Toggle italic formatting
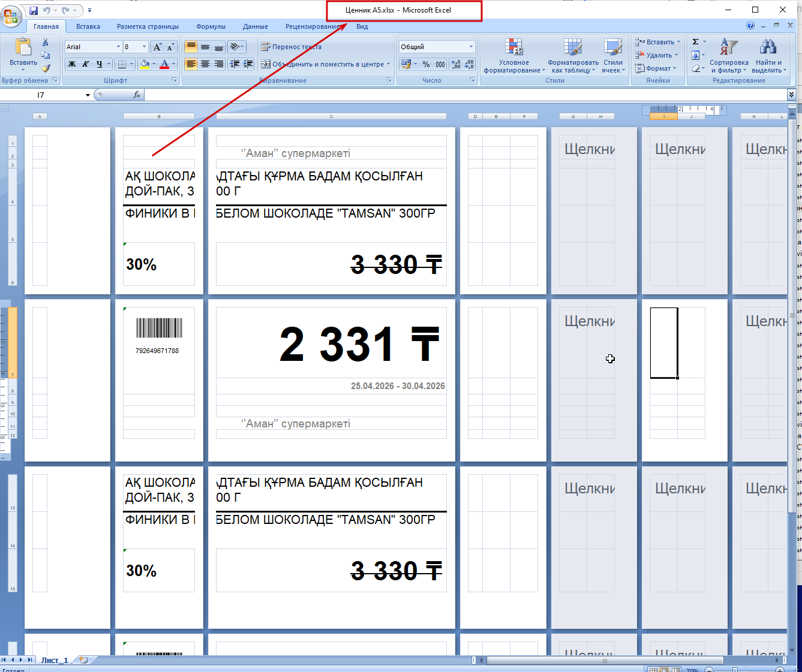The height and width of the screenshot is (672, 802). point(86,64)
